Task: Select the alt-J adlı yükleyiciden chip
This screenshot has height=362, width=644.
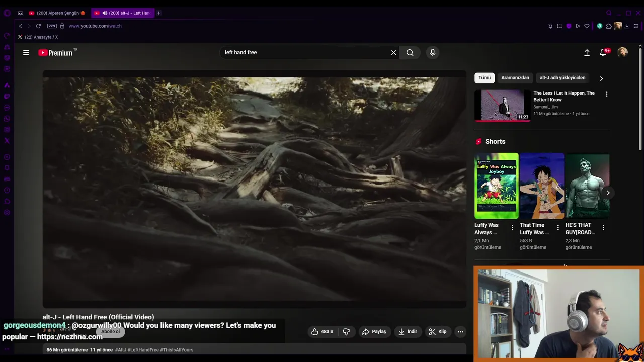Action: (562, 78)
